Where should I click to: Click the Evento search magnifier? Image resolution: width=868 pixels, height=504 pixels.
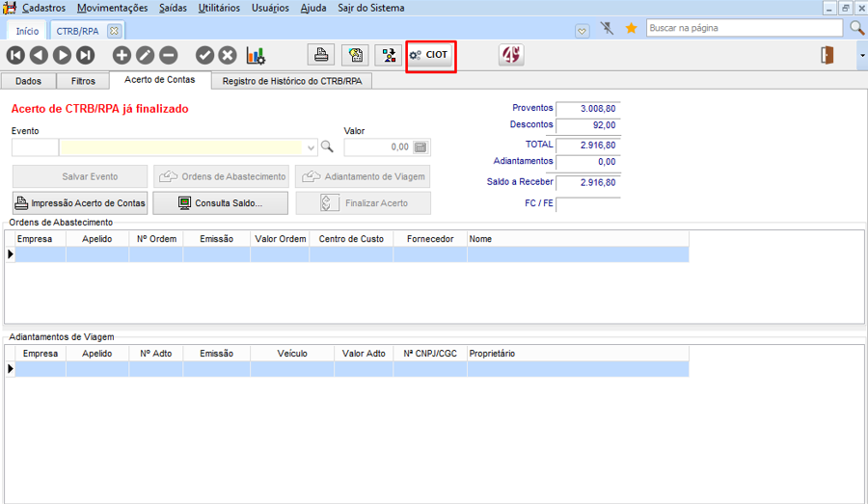[x=327, y=146]
